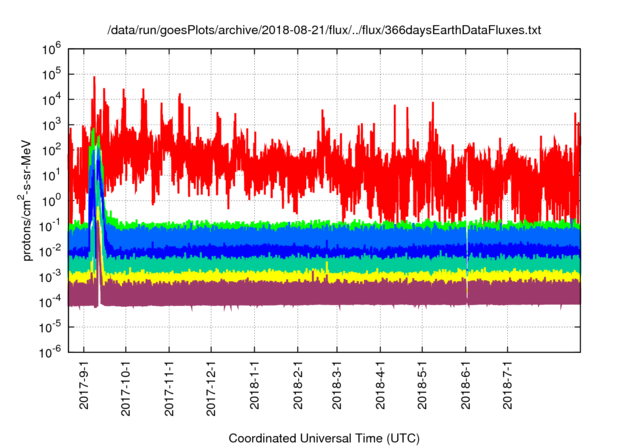Viewport: 640px width, 448px height.
Task: Click the 2018-2-1 date label
Action: (x=298, y=385)
